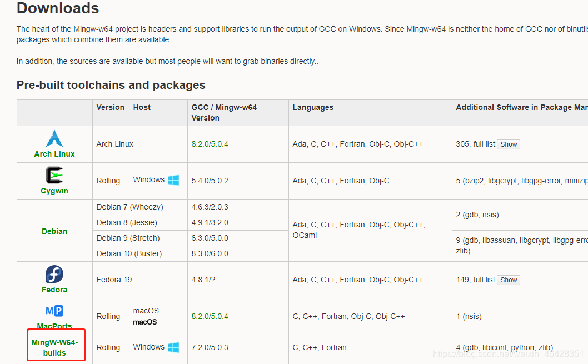Click the Pre-built toolchains and packages heading
Image resolution: width=588 pixels, height=364 pixels.
click(x=111, y=85)
